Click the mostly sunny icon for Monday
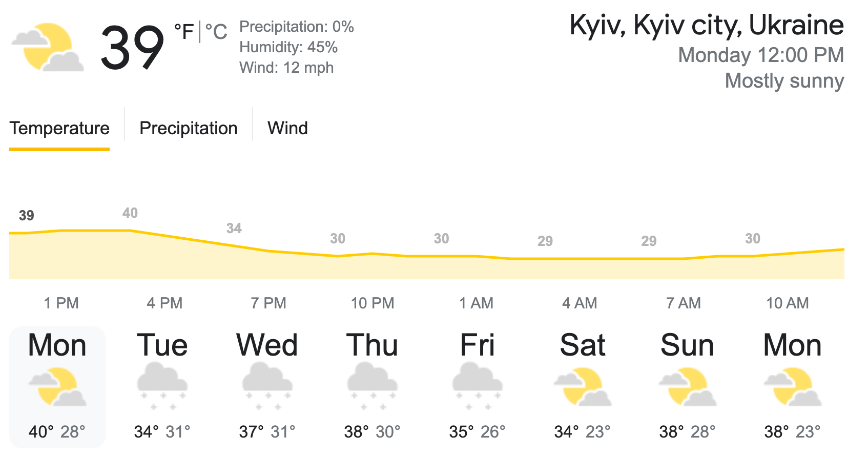 (x=57, y=388)
